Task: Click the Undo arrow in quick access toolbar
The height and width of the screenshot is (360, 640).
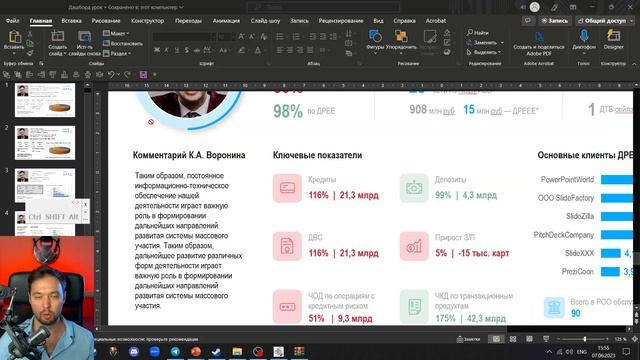Action: click(x=111, y=74)
